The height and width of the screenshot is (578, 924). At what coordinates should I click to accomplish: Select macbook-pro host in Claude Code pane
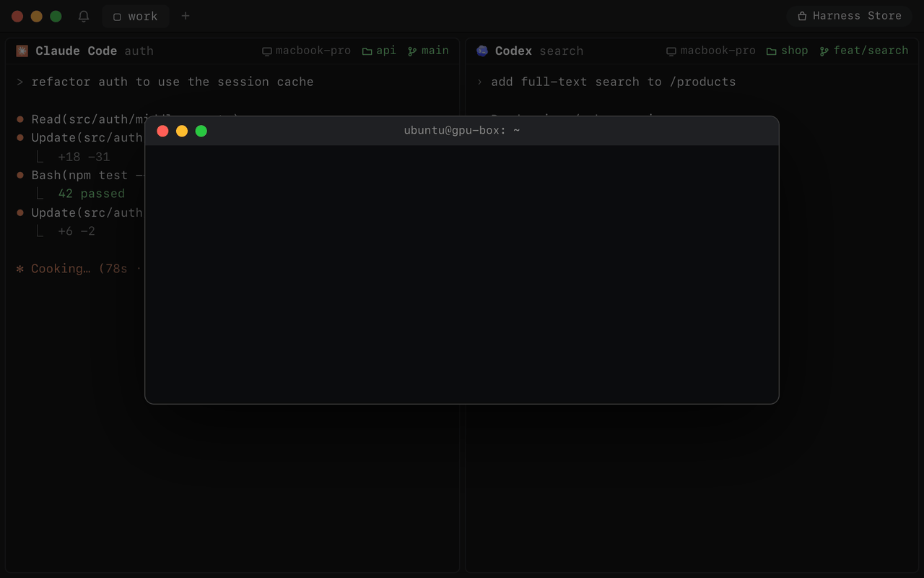click(306, 51)
